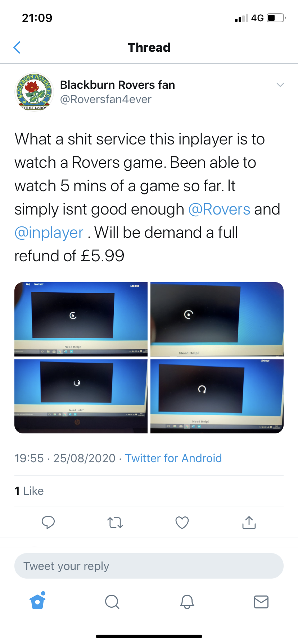The image size is (298, 644).
Task: Tap the Twitter for Android link
Action: tap(173, 458)
